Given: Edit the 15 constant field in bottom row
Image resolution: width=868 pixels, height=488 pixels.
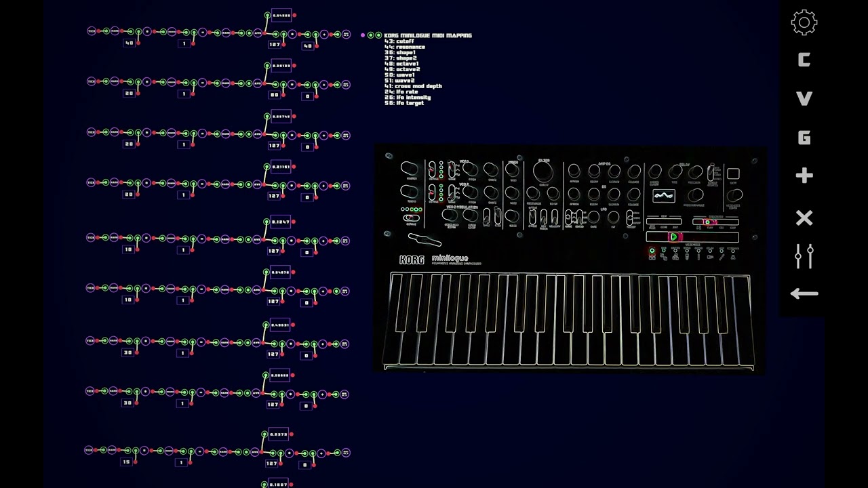Looking at the screenshot, I should pos(126,462).
